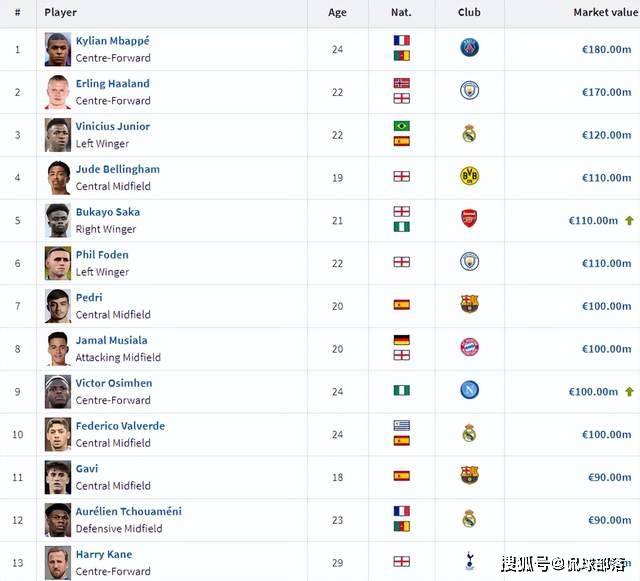Click the Tottenham crest beside Harry Kane
The image size is (640, 581).
(x=469, y=561)
